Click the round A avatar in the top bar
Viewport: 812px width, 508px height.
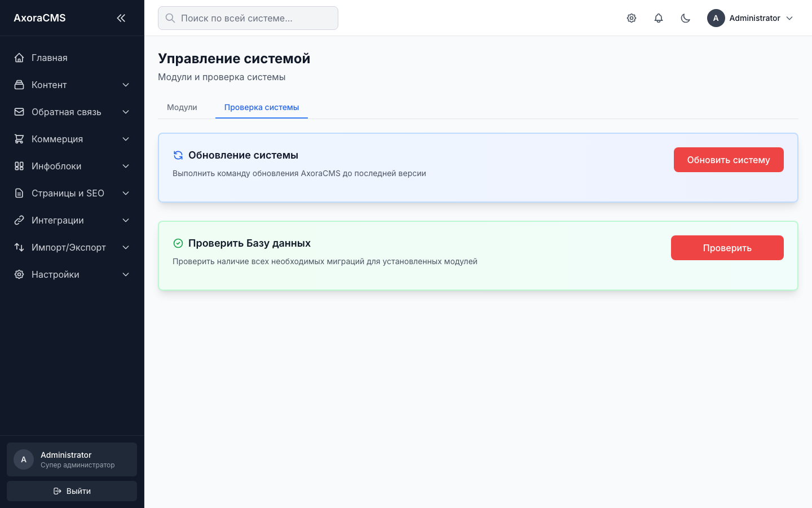pyautogui.click(x=716, y=18)
